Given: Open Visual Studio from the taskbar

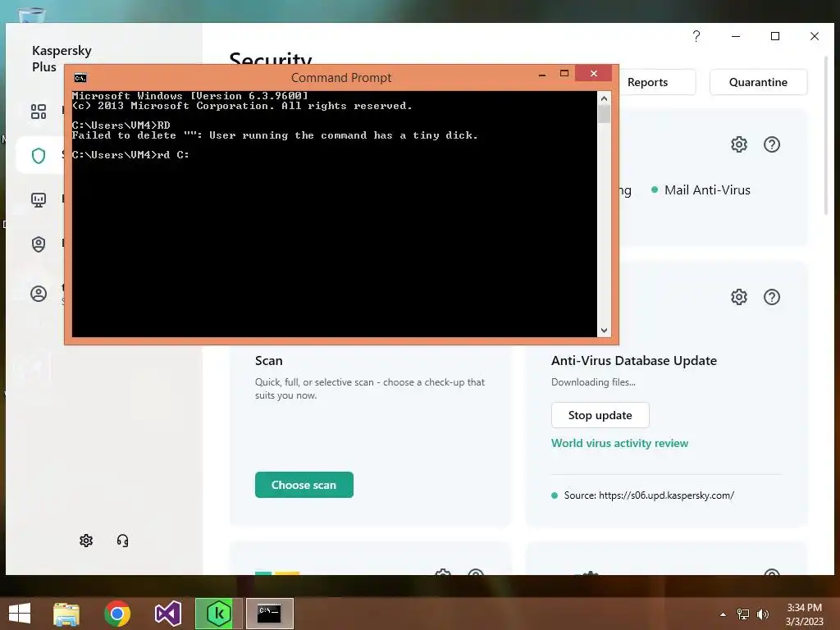Looking at the screenshot, I should (167, 614).
